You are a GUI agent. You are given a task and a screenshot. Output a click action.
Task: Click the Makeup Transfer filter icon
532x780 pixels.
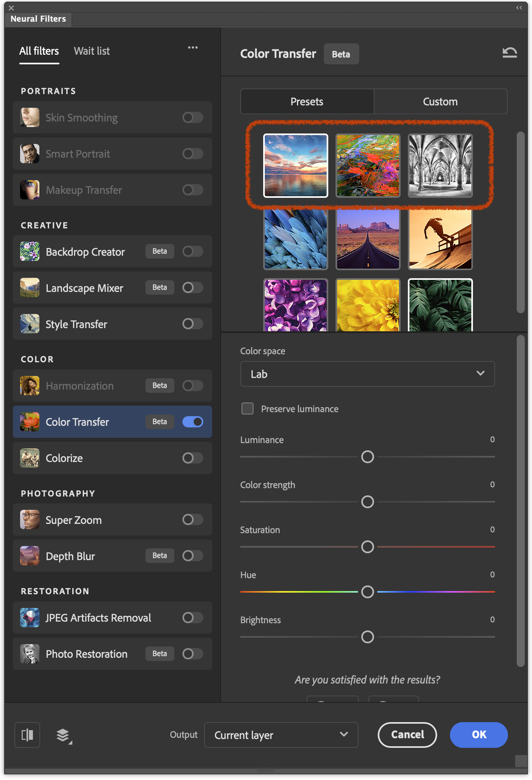(30, 190)
